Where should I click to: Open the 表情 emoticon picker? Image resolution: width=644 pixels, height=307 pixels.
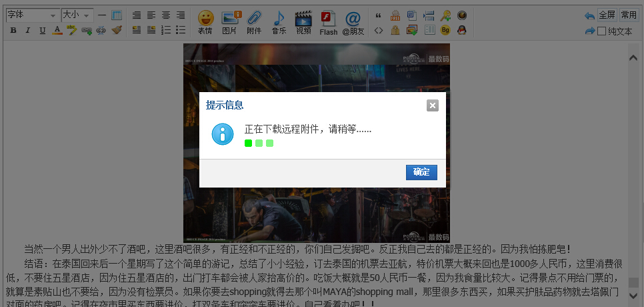coord(205,23)
